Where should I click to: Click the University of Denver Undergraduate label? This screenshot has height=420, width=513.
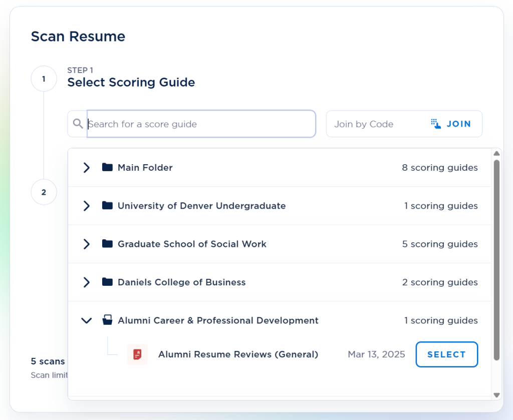pyautogui.click(x=201, y=206)
